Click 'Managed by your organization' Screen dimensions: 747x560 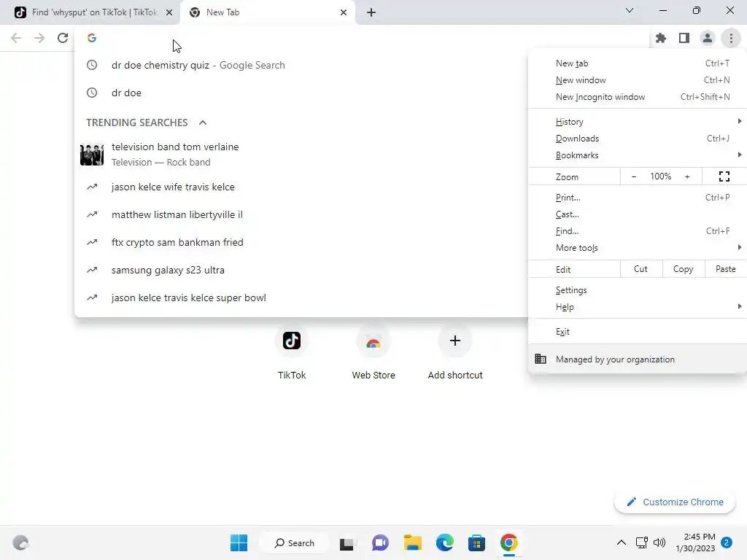coord(638,359)
